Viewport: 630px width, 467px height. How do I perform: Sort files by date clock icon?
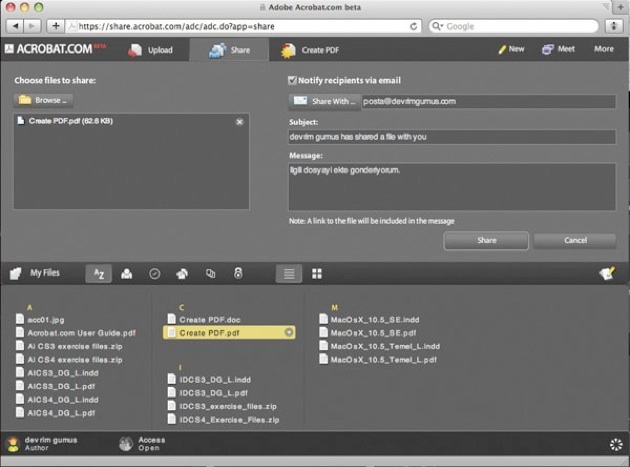[x=155, y=274]
